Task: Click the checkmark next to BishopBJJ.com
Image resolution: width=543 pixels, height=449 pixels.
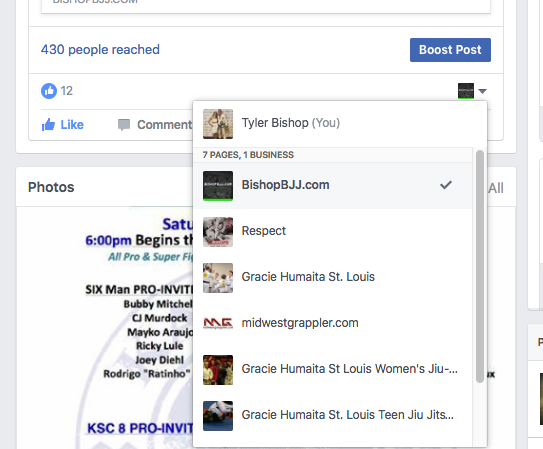Action: click(x=446, y=185)
